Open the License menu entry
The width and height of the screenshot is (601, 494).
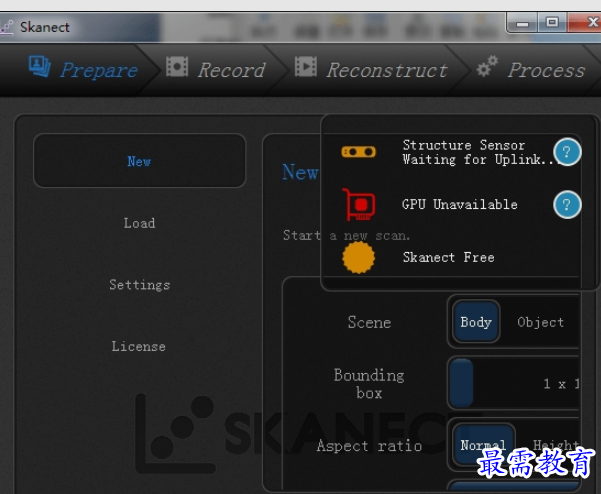click(x=139, y=346)
